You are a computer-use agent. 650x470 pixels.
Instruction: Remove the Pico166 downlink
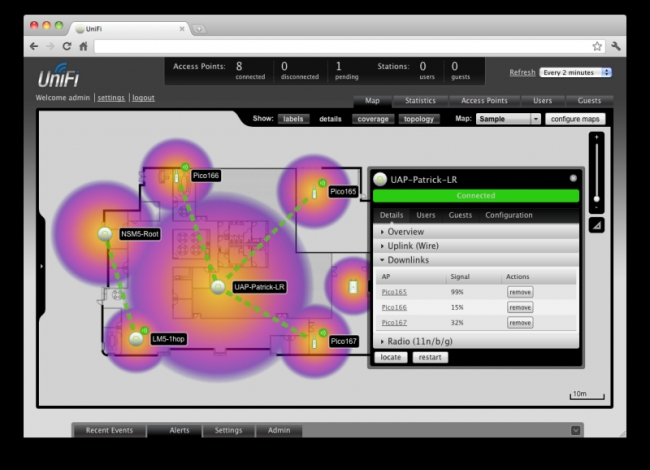(520, 308)
